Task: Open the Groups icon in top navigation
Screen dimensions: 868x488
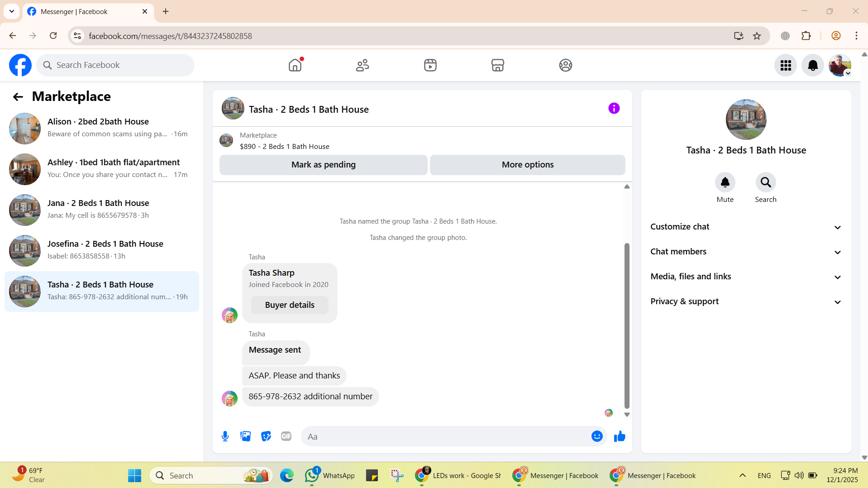Action: [x=566, y=65]
